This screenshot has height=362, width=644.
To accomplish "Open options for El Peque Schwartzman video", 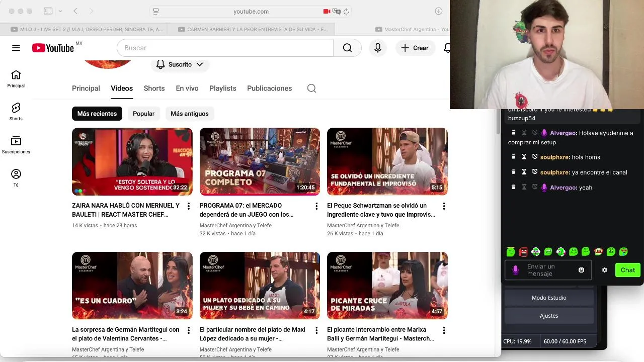I will point(444,206).
